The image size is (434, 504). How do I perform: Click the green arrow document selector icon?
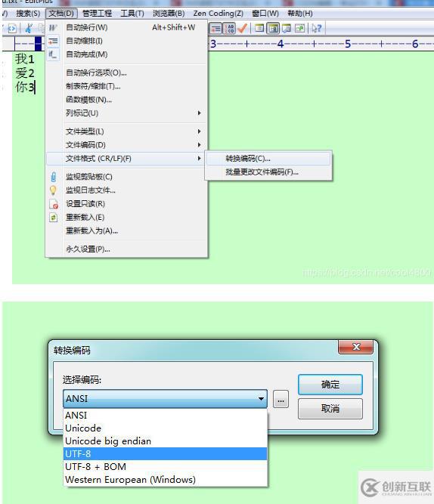click(300, 28)
